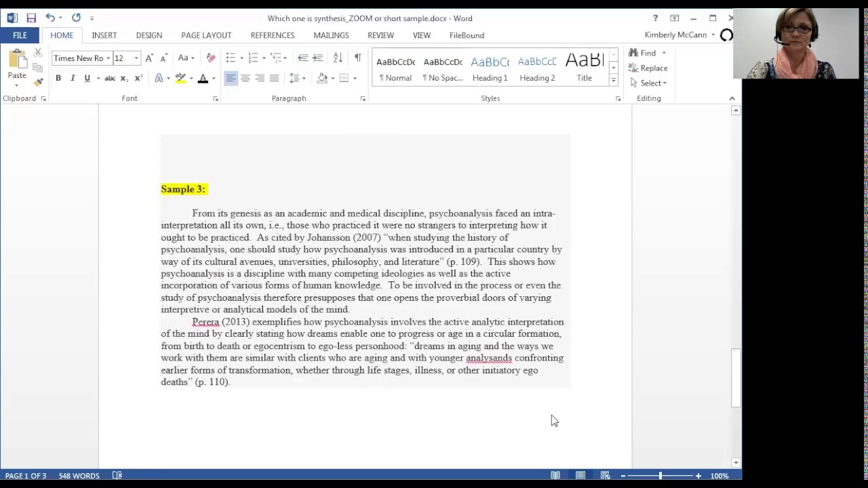Click the 548 WORDS word count
The image size is (868, 488).
[x=79, y=476]
